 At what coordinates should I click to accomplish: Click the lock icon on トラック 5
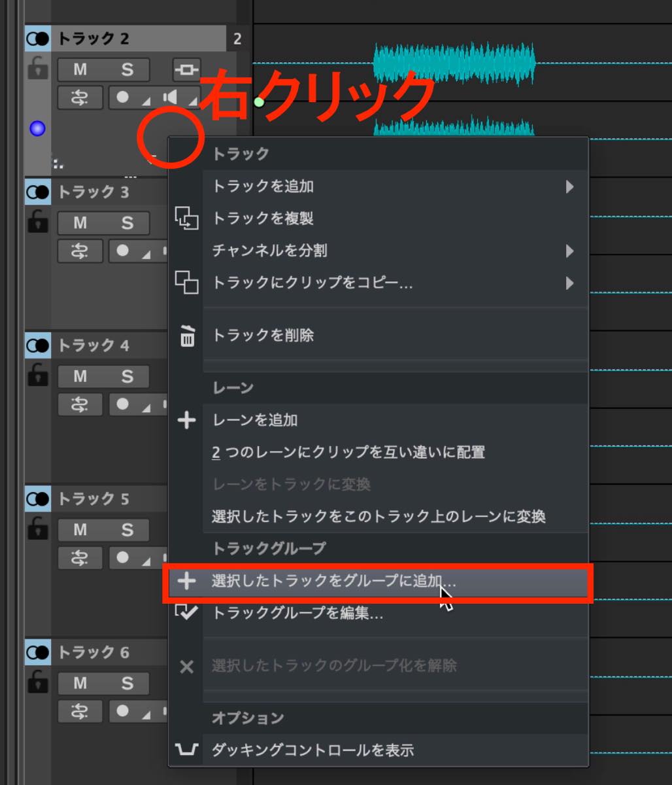pyautogui.click(x=38, y=528)
